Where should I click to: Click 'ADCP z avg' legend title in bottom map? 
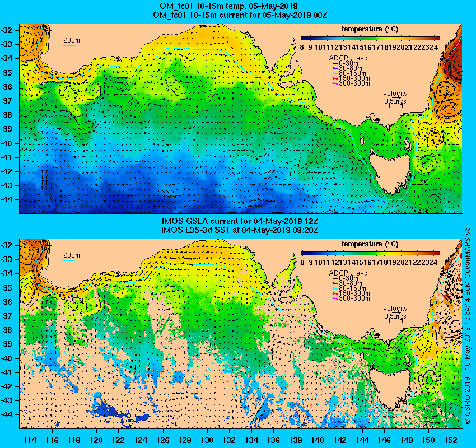348,273
